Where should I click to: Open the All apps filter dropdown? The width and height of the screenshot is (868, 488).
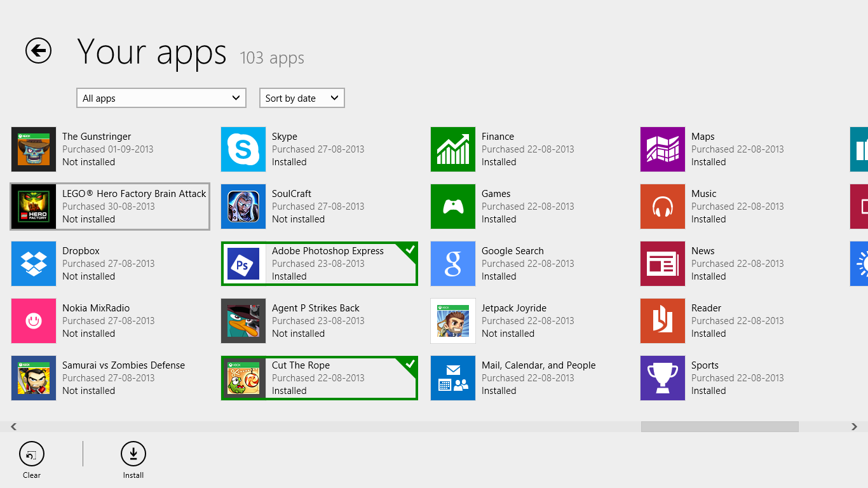tap(161, 98)
